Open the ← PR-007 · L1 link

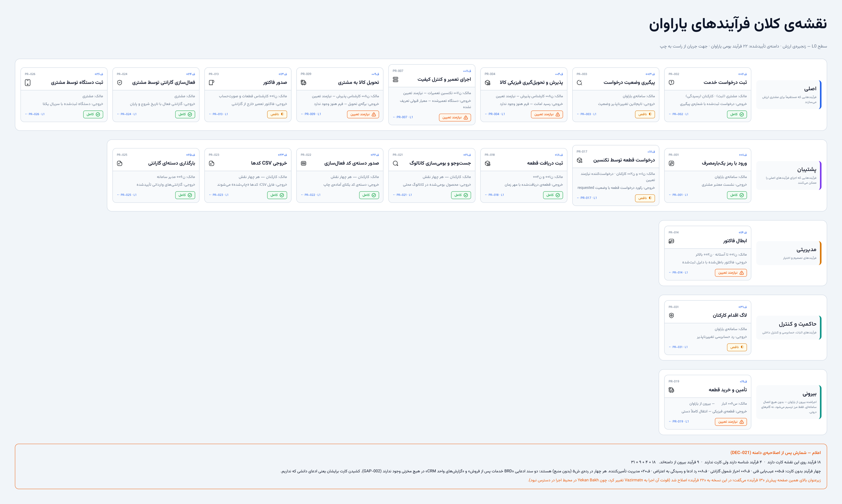click(403, 117)
